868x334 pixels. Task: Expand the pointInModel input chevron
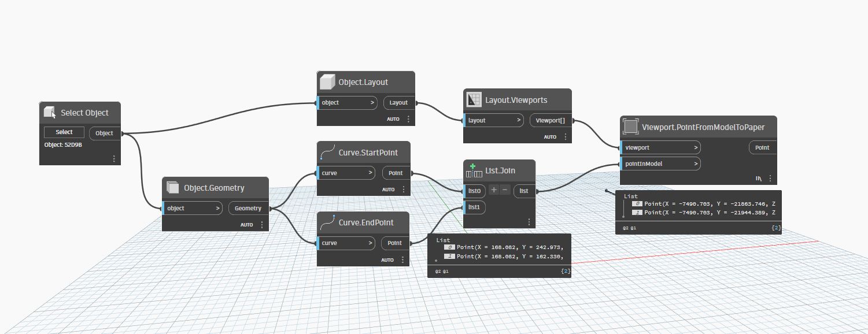pos(695,164)
